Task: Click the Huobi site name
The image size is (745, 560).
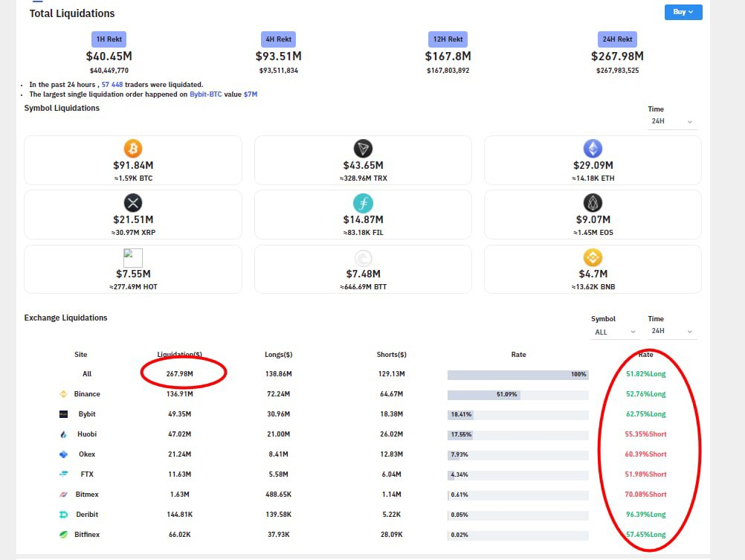Action: click(87, 434)
